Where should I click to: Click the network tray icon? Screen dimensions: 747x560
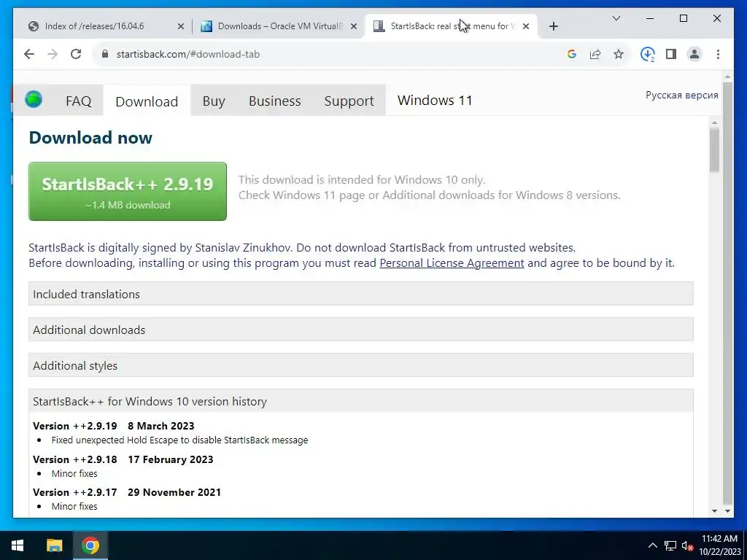click(x=670, y=545)
